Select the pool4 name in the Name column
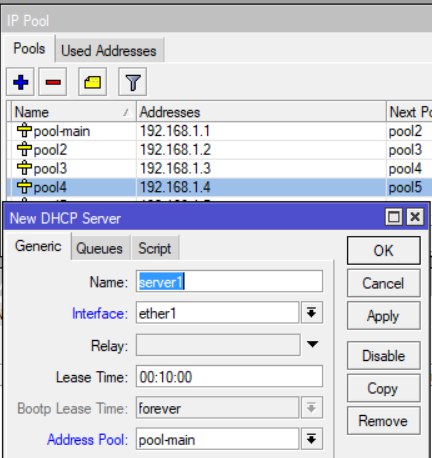432x458 pixels. (50, 187)
